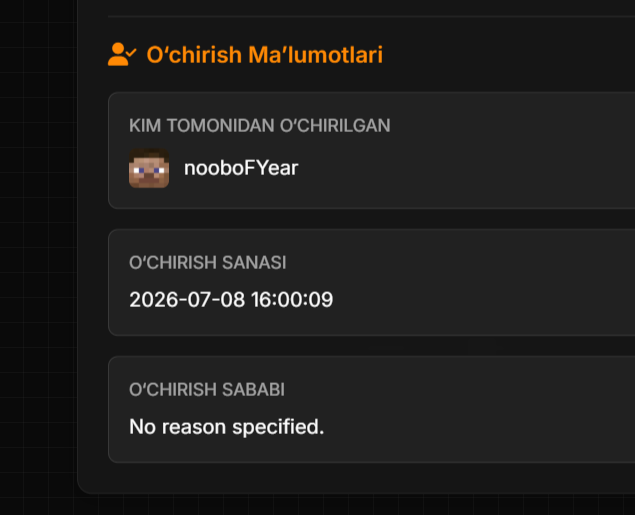Viewport: 635px width, 515px height.
Task: Click the O'CHIRISH SANASI label
Action: click(207, 262)
